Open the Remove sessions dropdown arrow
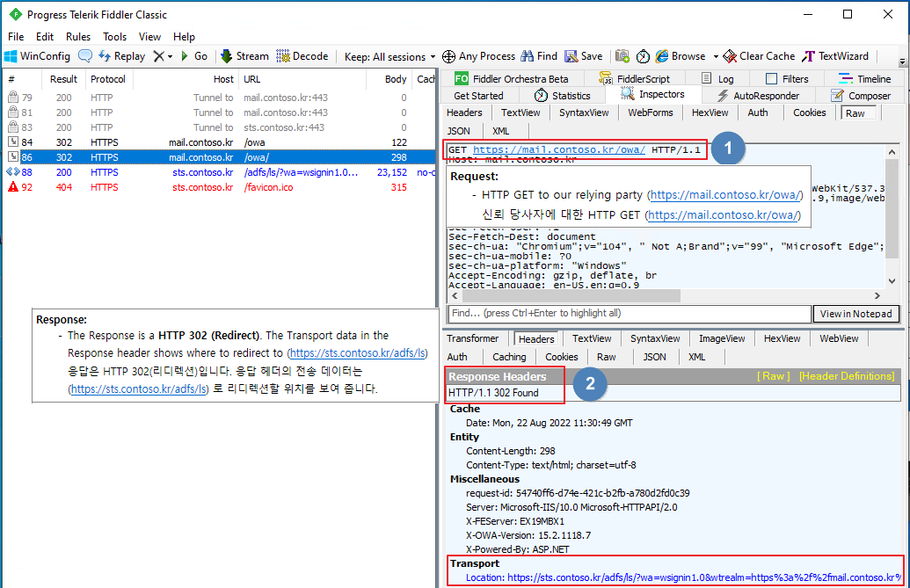This screenshot has width=910, height=588. tap(170, 57)
